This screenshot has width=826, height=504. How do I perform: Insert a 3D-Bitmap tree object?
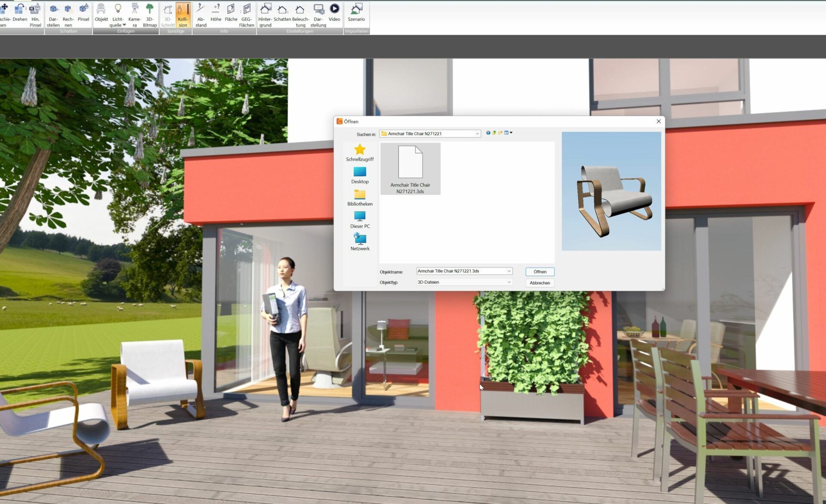150,14
